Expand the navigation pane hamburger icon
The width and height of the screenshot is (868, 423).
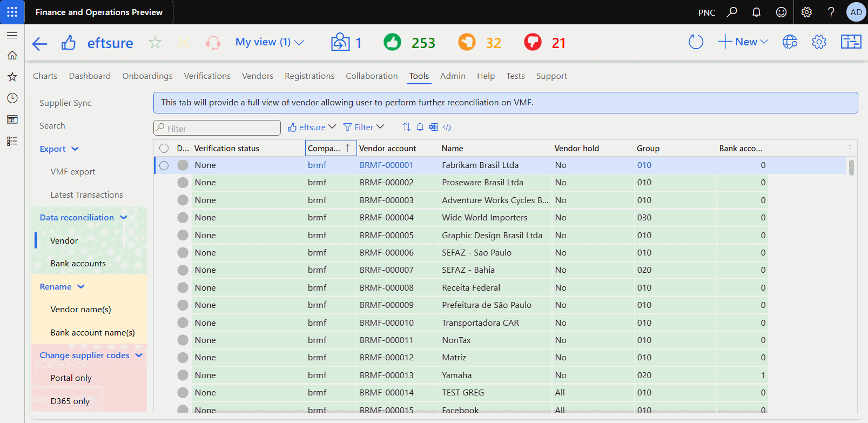tap(12, 35)
